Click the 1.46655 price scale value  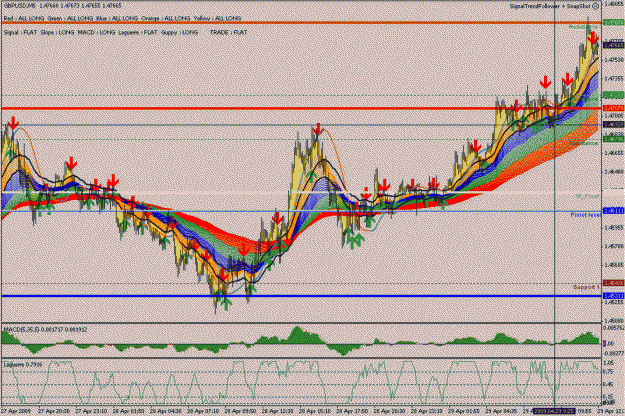point(614,153)
